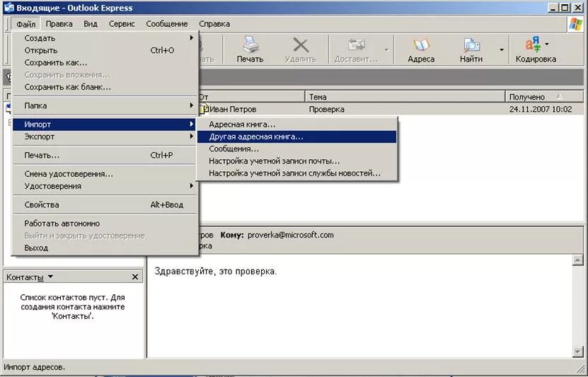Click envelope icon beside Иван Петров
The image size is (588, 377).
coord(204,109)
